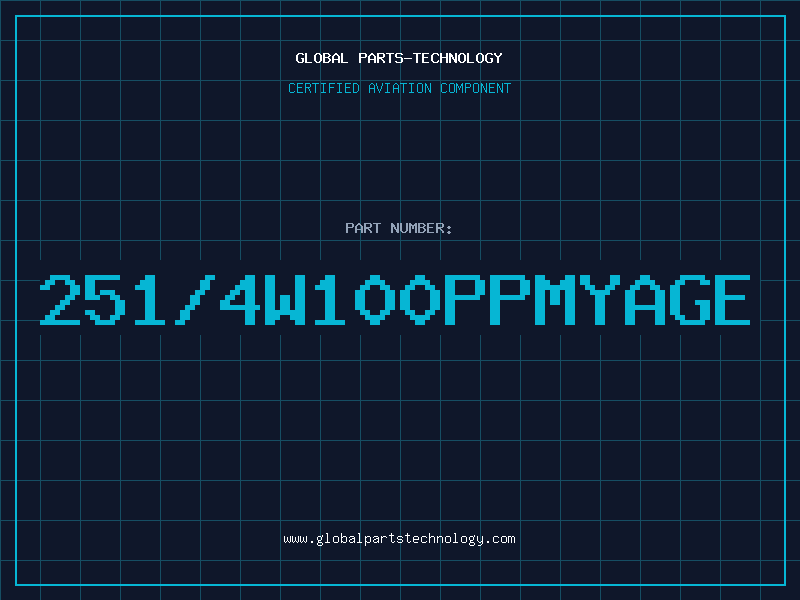This screenshot has width=800, height=600.
Task: Click the part number 251/4W100PPMYAGE
Action: pyautogui.click(x=395, y=300)
